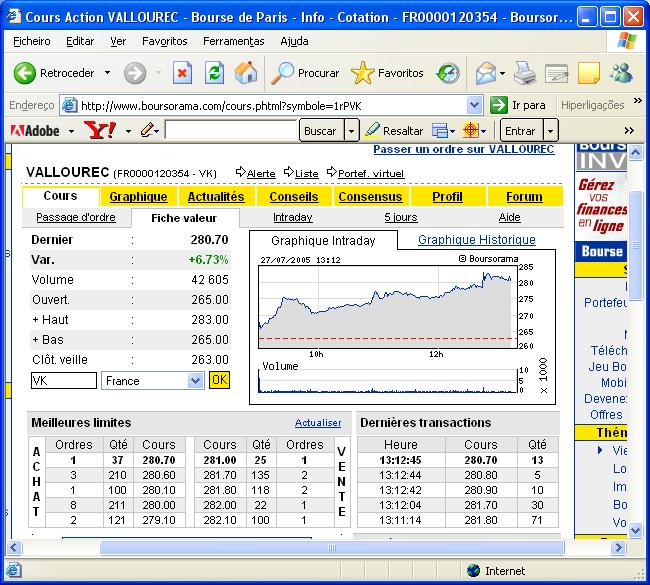Open the History toolbar icon
The height and width of the screenshot is (585, 650).
point(448,73)
